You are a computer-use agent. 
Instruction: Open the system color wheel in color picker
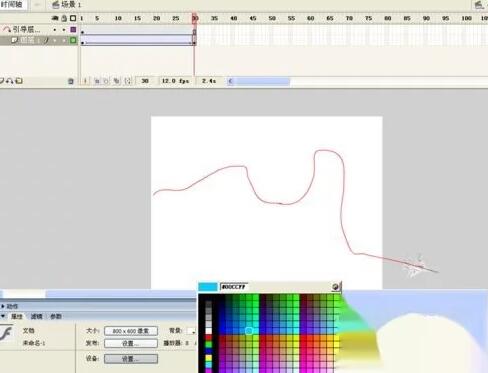[335, 287]
